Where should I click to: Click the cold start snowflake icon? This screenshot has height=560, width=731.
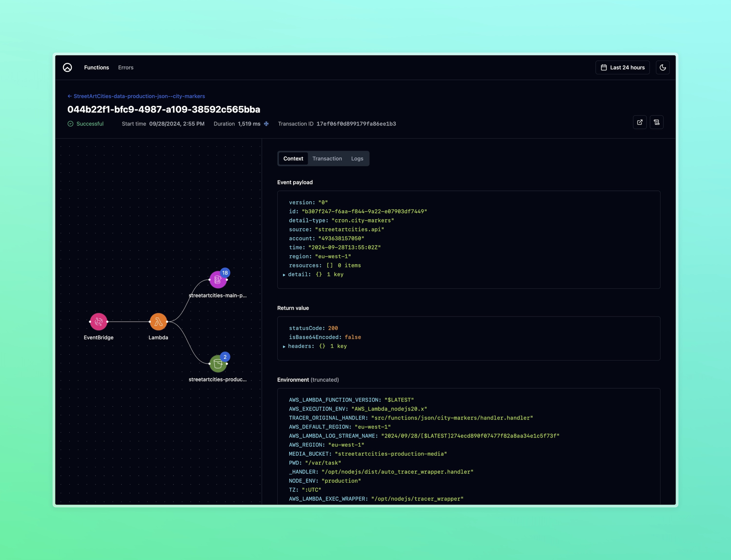pos(266,124)
